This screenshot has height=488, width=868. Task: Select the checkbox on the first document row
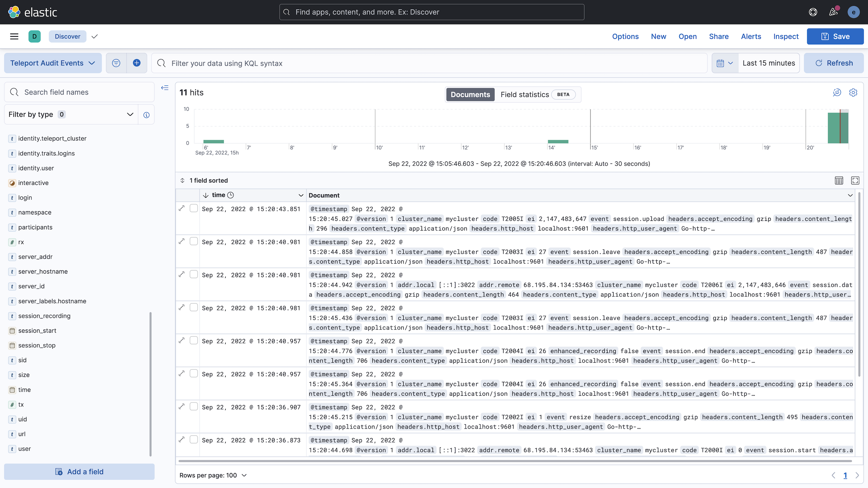194,208
